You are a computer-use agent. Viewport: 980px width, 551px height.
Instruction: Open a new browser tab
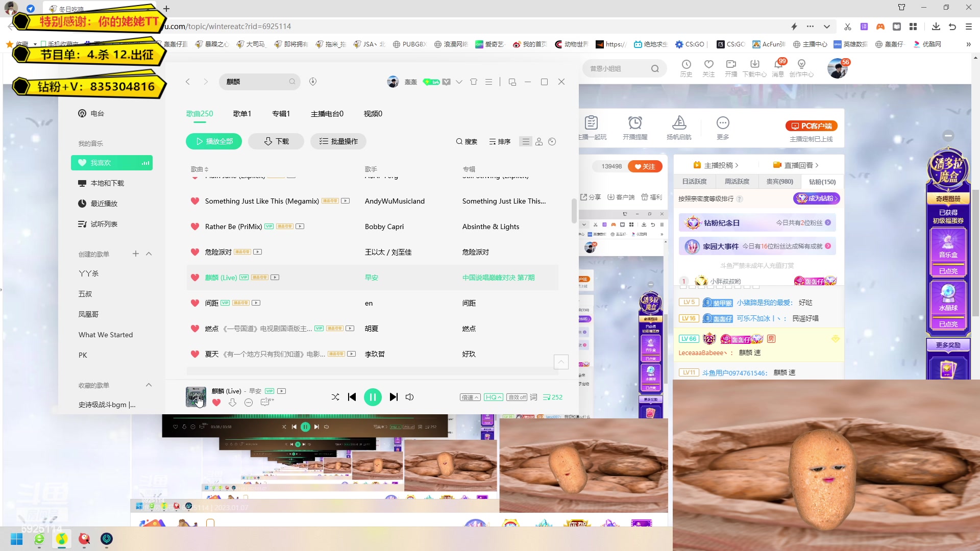(x=166, y=9)
